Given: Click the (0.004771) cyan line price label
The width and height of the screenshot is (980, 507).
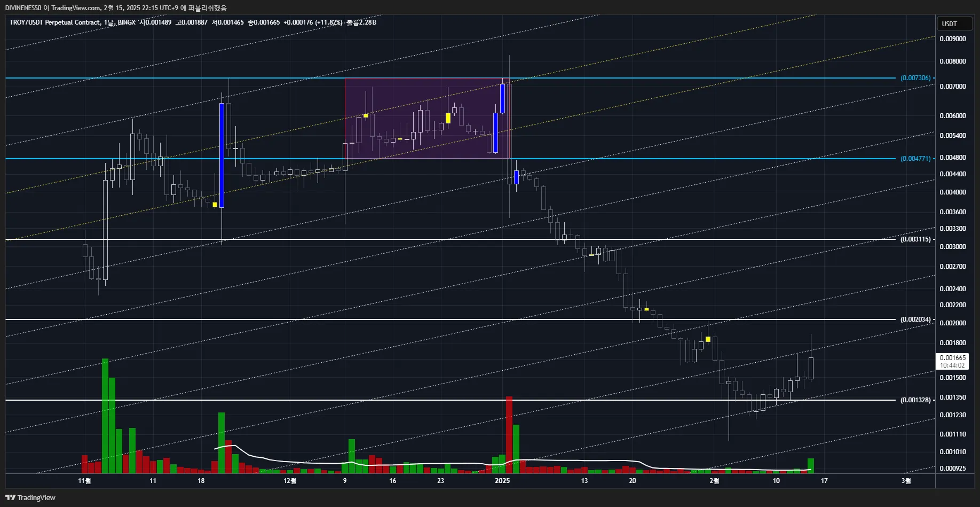Looking at the screenshot, I should tap(915, 159).
